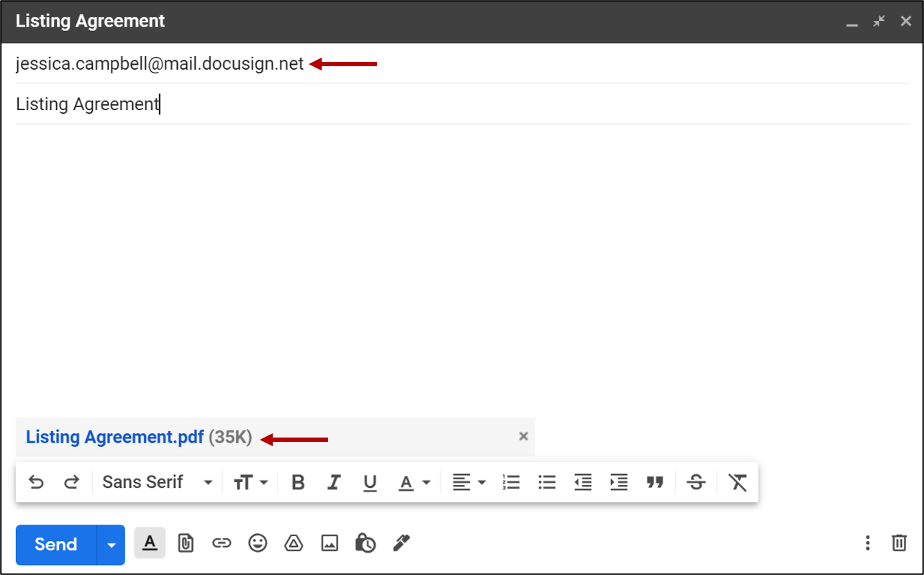Open the text alignment dropdown
Screen dimensions: 924x575
[468, 482]
